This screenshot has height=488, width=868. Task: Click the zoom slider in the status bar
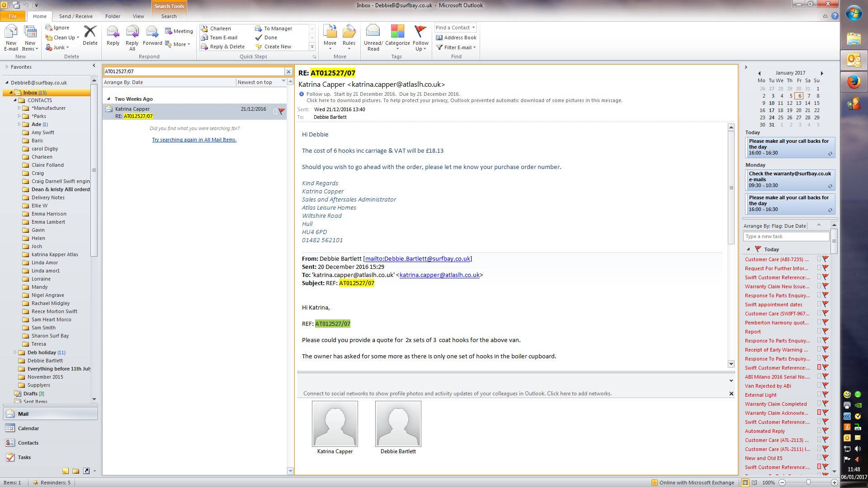pyautogui.click(x=808, y=483)
